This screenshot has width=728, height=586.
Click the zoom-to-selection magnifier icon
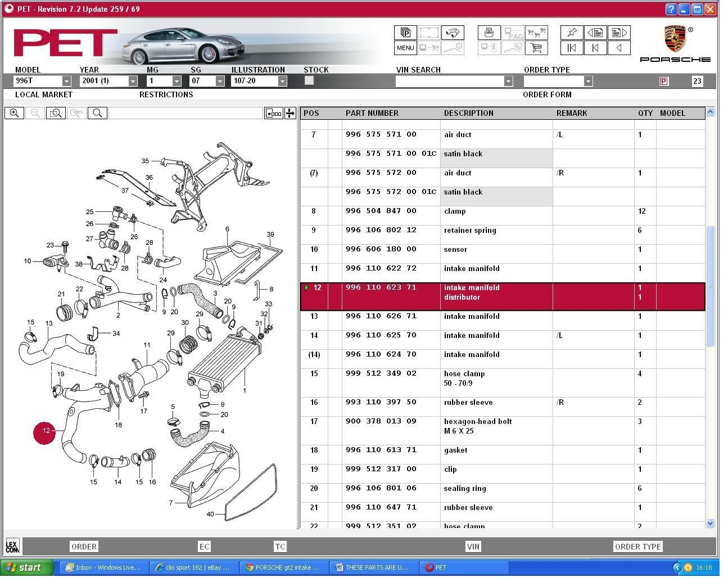(x=56, y=113)
